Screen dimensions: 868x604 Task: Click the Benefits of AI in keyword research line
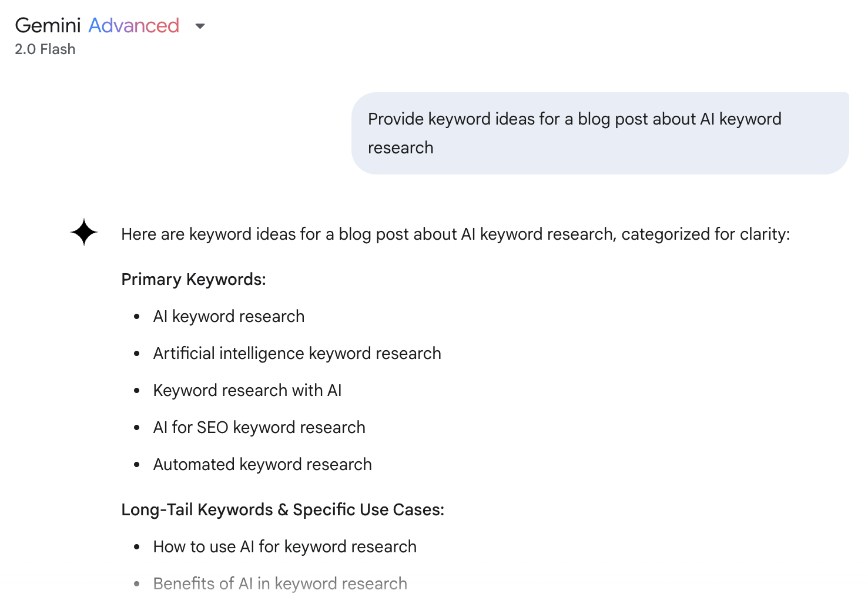click(280, 583)
